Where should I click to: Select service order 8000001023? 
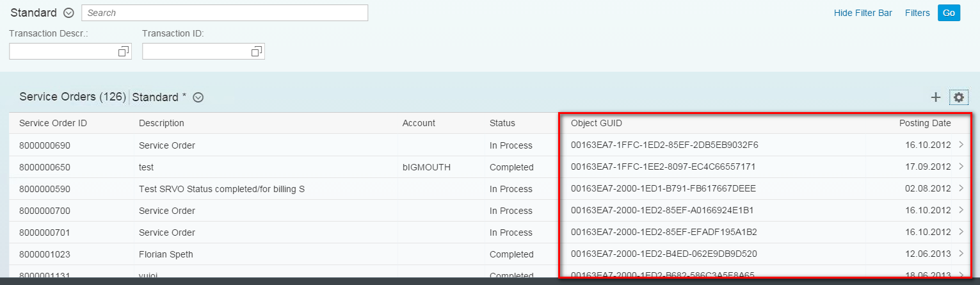coord(45,254)
